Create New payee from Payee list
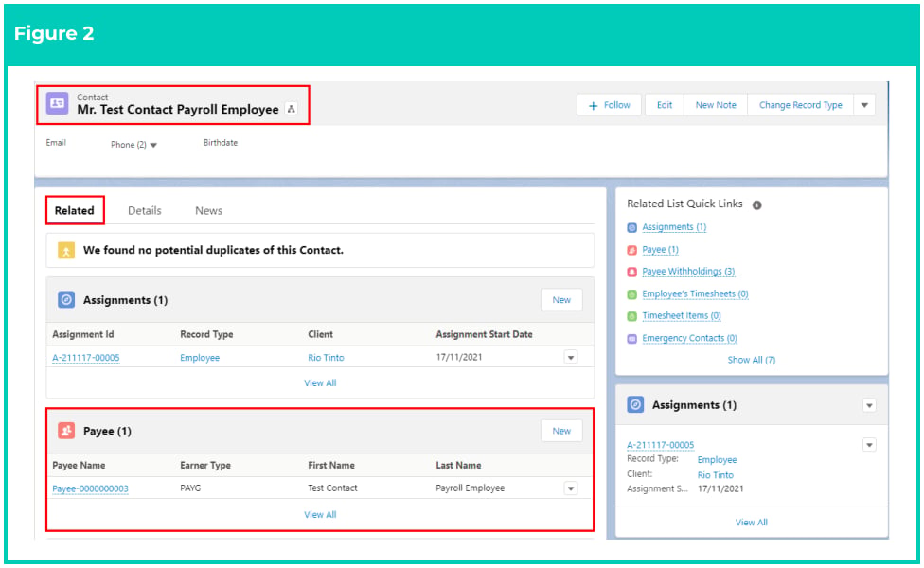The height and width of the screenshot is (568, 924). tap(561, 431)
